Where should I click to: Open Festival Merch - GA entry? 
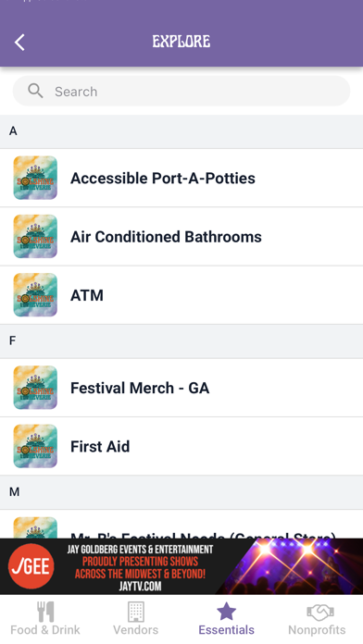(x=181, y=388)
